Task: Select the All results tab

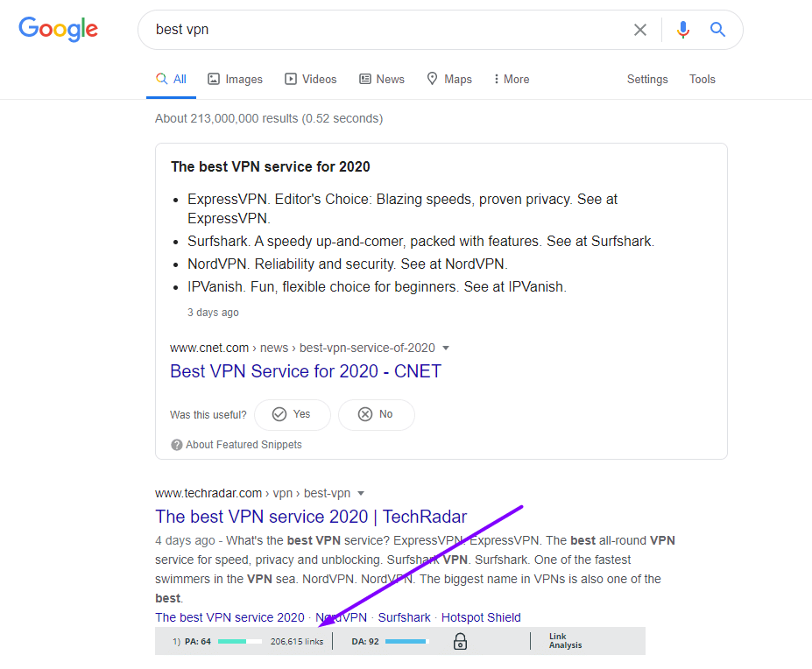Action: [171, 79]
